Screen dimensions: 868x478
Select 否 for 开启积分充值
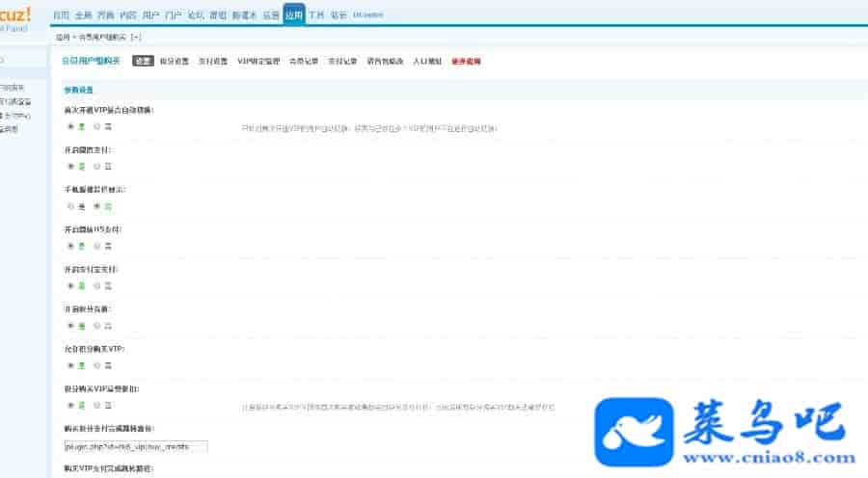pos(96,326)
